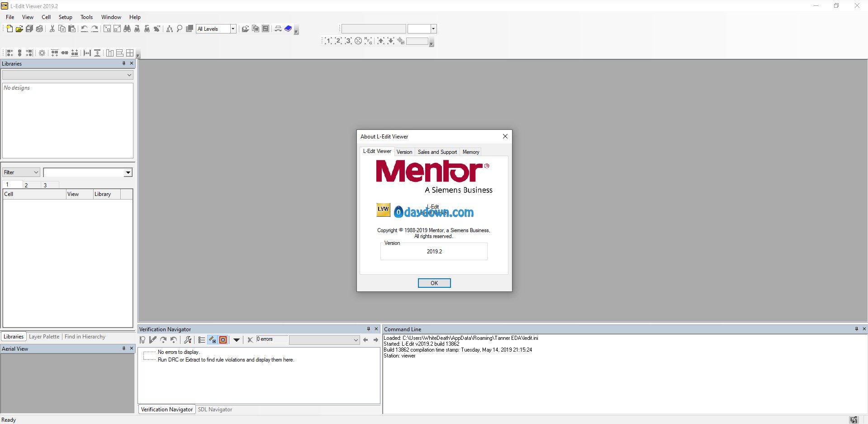Switch to the SDL Navigator tab
Viewport: 868px width, 424px height.
pyautogui.click(x=215, y=410)
